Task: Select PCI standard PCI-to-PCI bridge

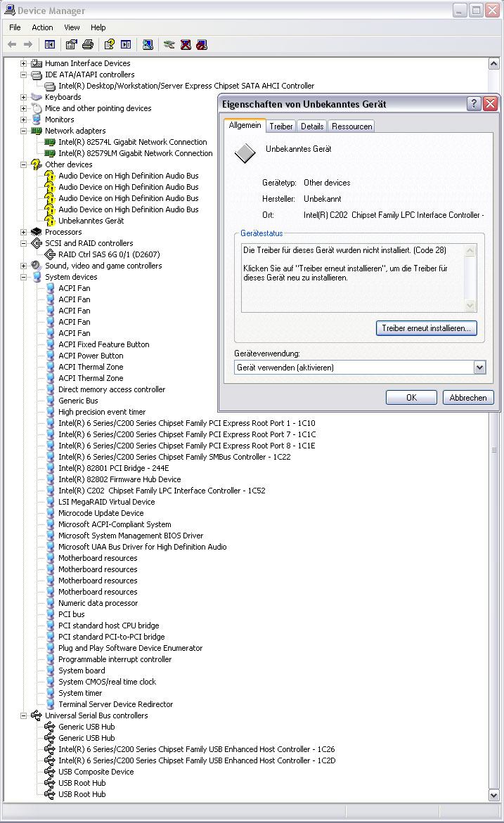Action: click(111, 637)
